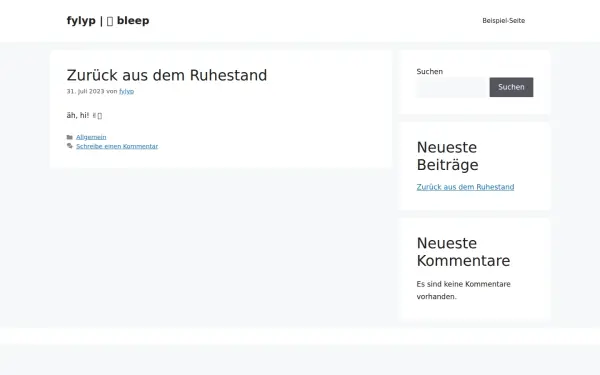600x375 pixels.
Task: Click the empty footer bar
Action: point(300,336)
